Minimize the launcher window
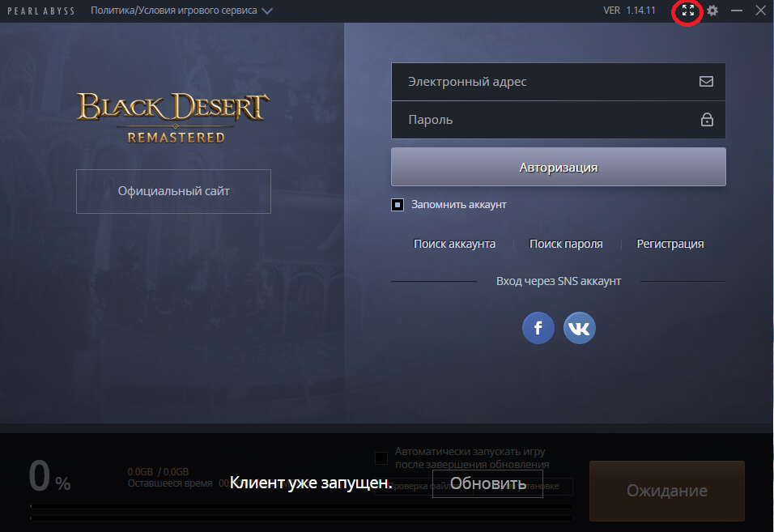Image resolution: width=774 pixels, height=532 pixels. click(737, 11)
